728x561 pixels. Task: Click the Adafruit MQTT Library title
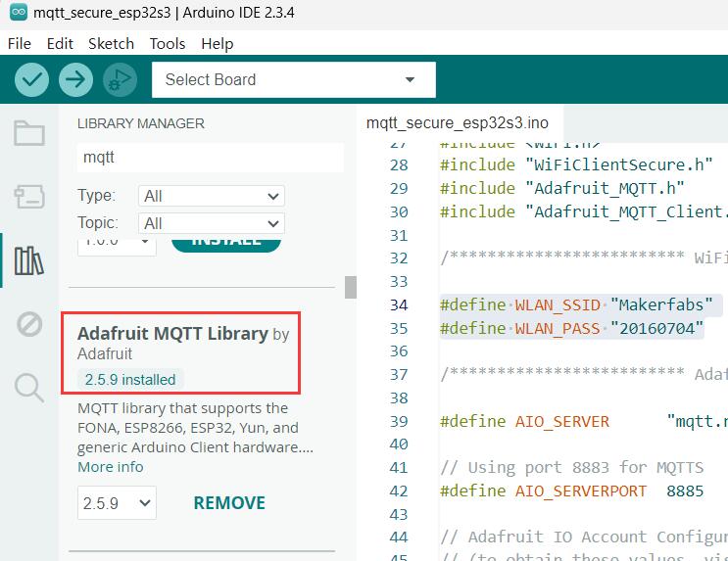point(172,334)
